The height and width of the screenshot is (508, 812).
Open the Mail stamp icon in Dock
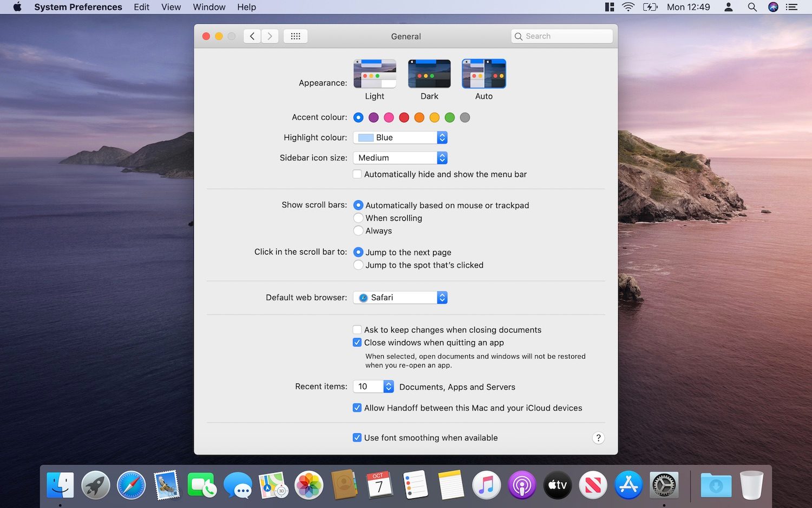coord(167,485)
